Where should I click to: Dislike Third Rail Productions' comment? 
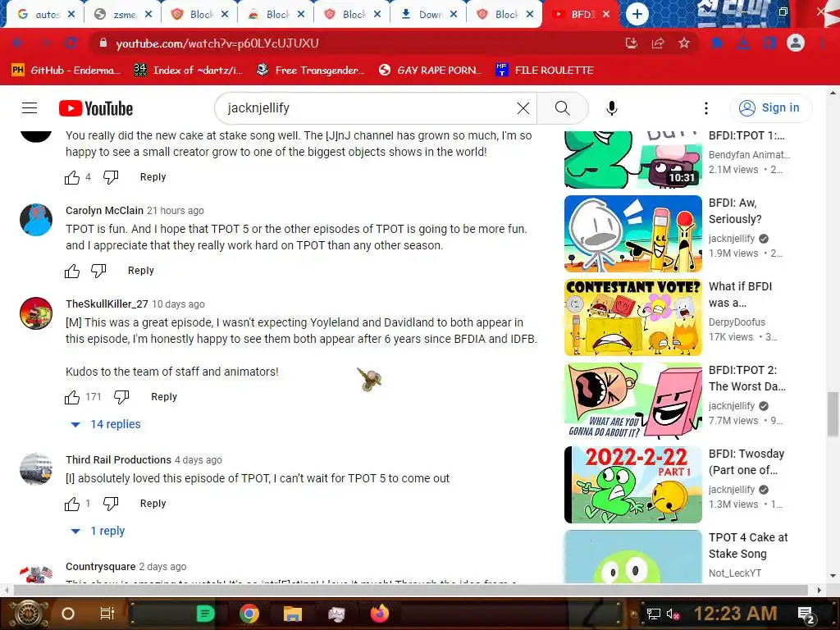[x=111, y=504]
